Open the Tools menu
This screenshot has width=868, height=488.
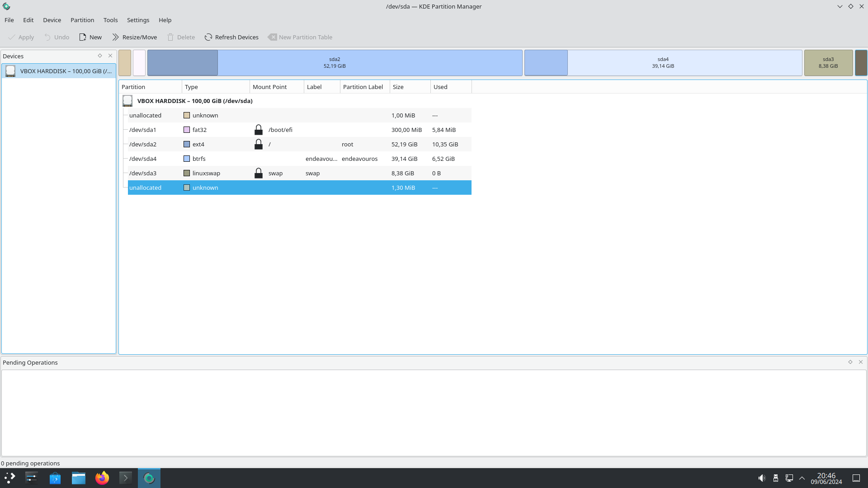pyautogui.click(x=110, y=20)
